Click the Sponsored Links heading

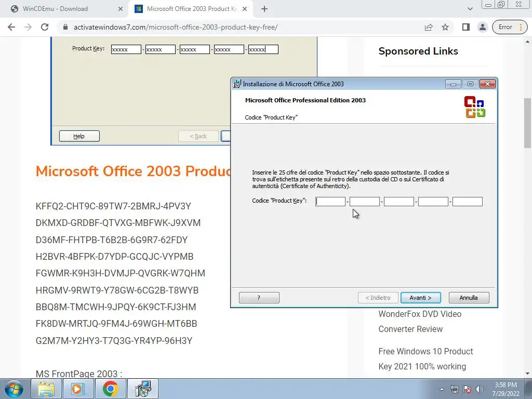pyautogui.click(x=418, y=51)
